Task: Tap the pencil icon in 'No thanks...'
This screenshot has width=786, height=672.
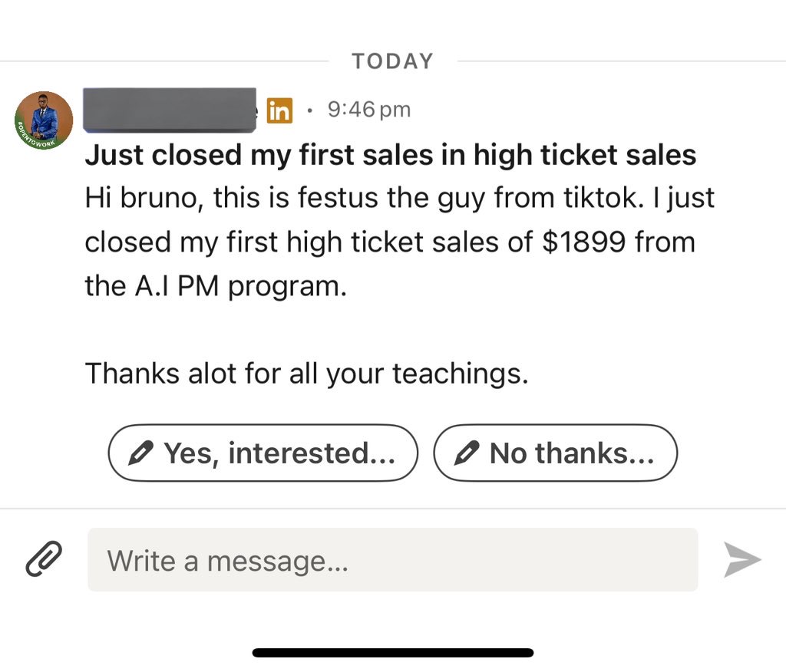Action: [467, 453]
